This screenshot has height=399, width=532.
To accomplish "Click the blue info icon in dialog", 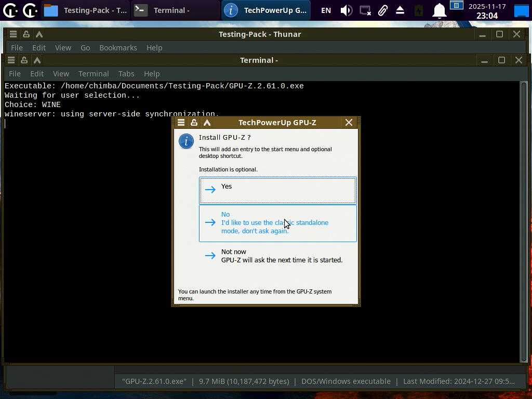I will click(187, 141).
